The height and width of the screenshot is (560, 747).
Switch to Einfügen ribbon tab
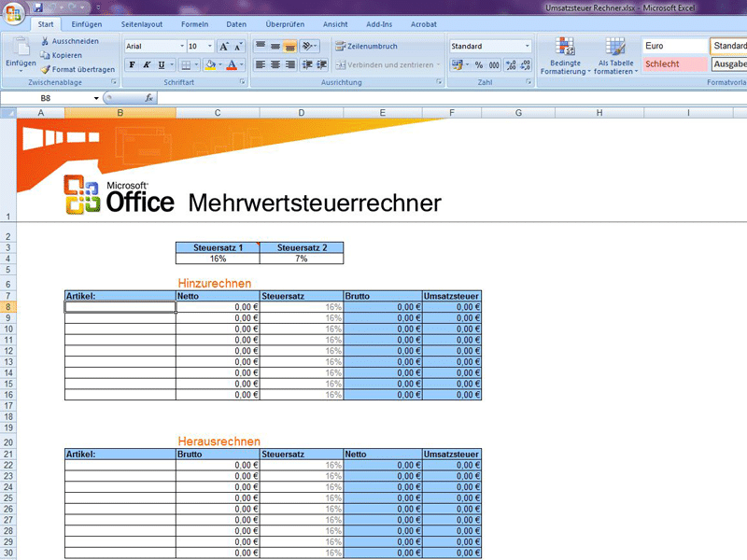tap(87, 24)
